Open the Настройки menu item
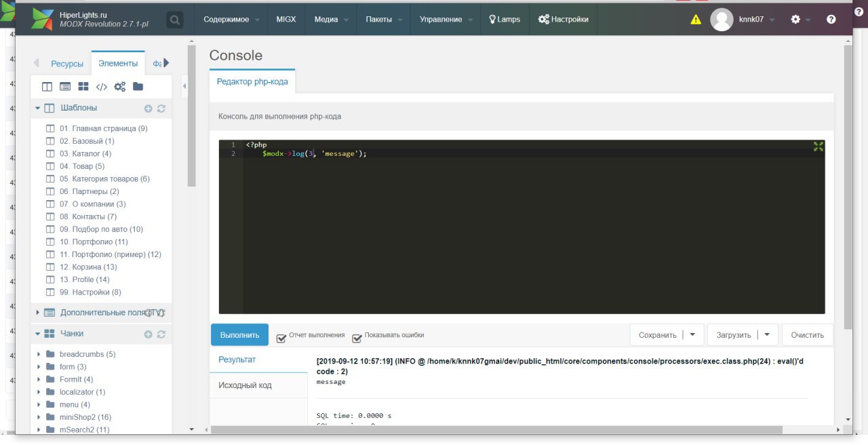Image resolution: width=868 pixels, height=445 pixels. 564,20
